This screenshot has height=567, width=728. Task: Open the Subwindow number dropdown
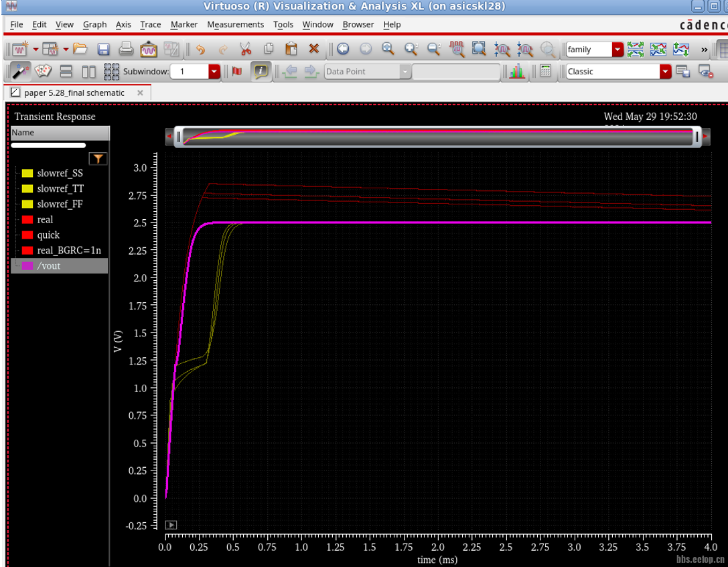[214, 72]
